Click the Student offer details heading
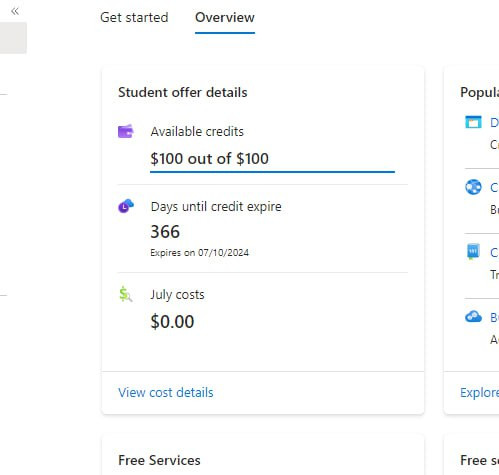499x475 pixels. (183, 92)
